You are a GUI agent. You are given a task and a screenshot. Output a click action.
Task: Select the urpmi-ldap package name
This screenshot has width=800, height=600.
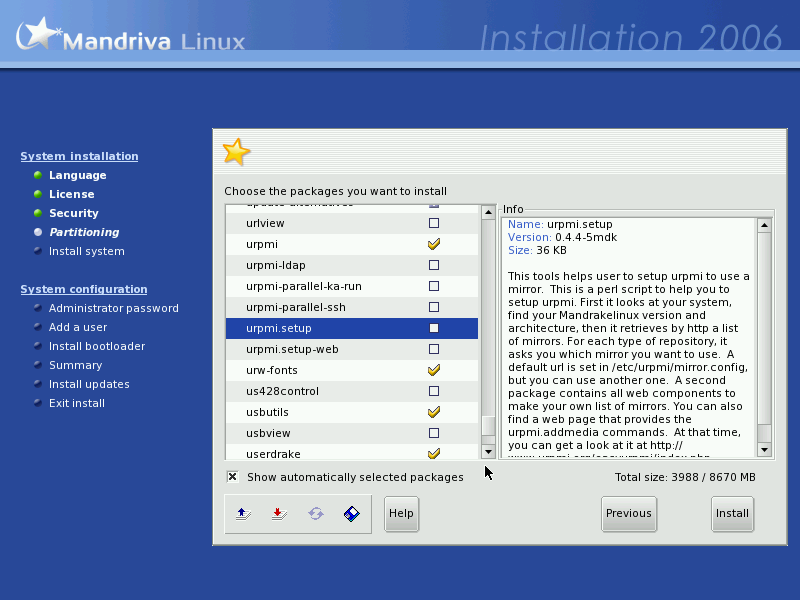[x=276, y=265]
